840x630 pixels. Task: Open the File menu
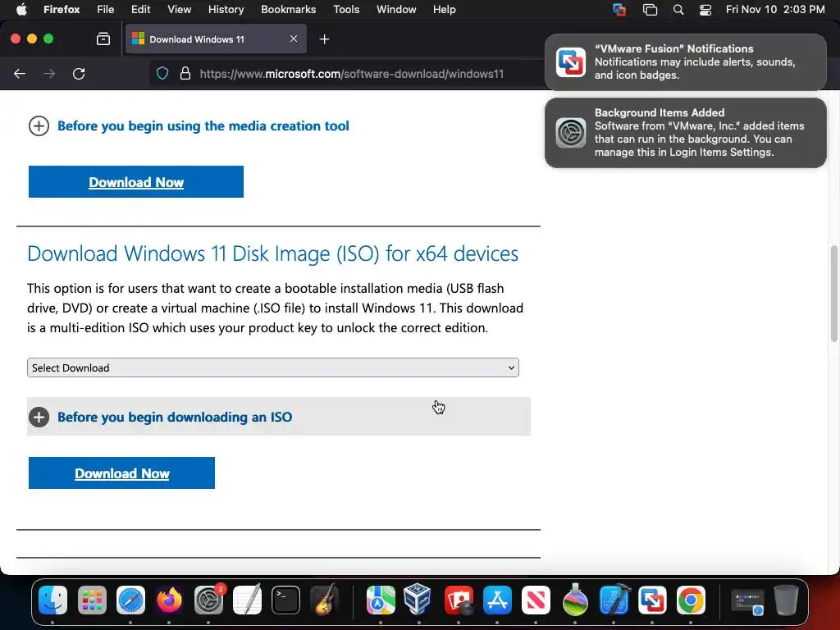click(x=106, y=10)
